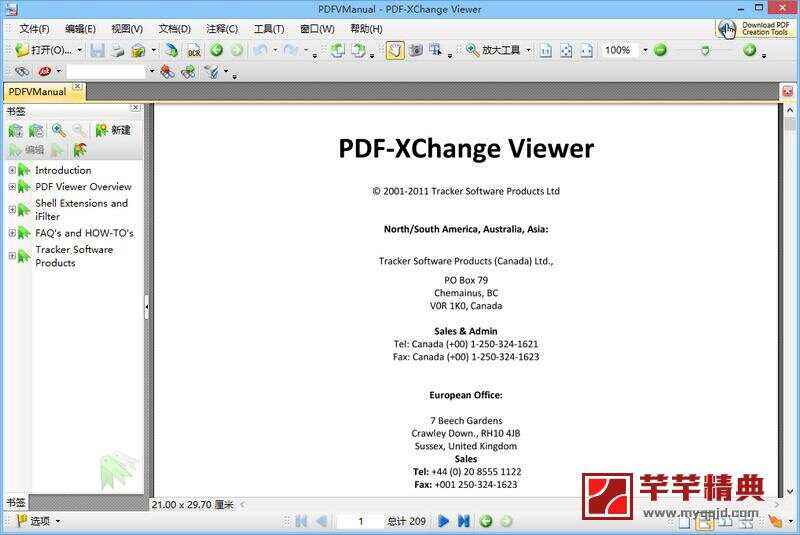Screen dimensions: 800x535
Task: Select the Introduction bookmark text
Action: point(63,170)
